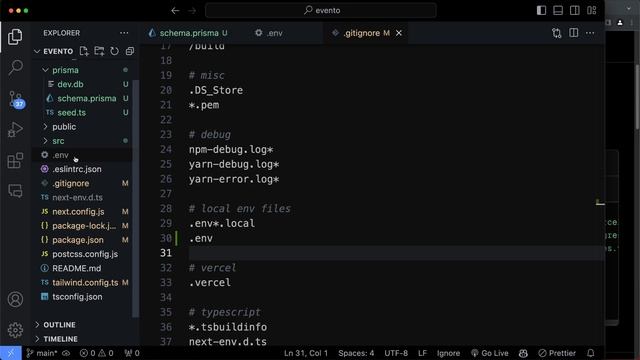
Task: Open the Extensions view
Action: coord(15,160)
